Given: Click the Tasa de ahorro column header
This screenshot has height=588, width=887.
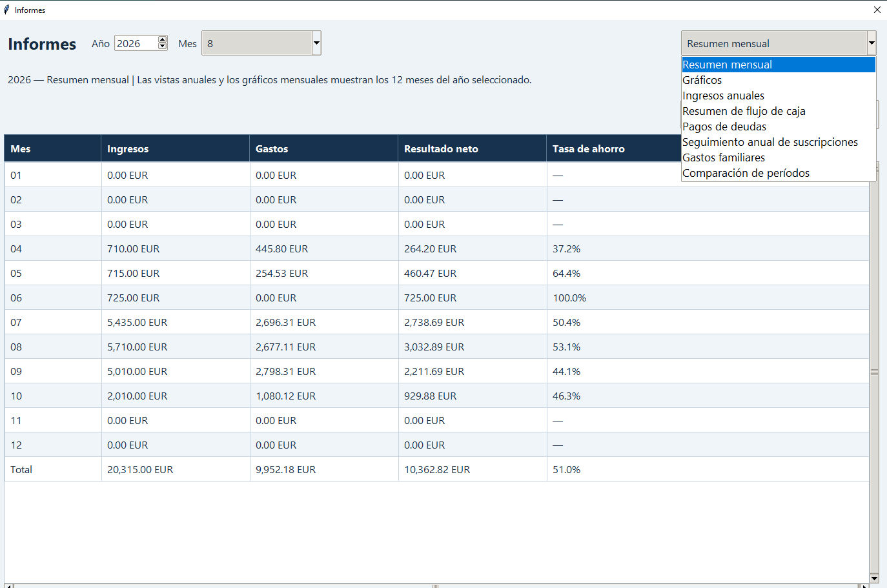Looking at the screenshot, I should 613,148.
